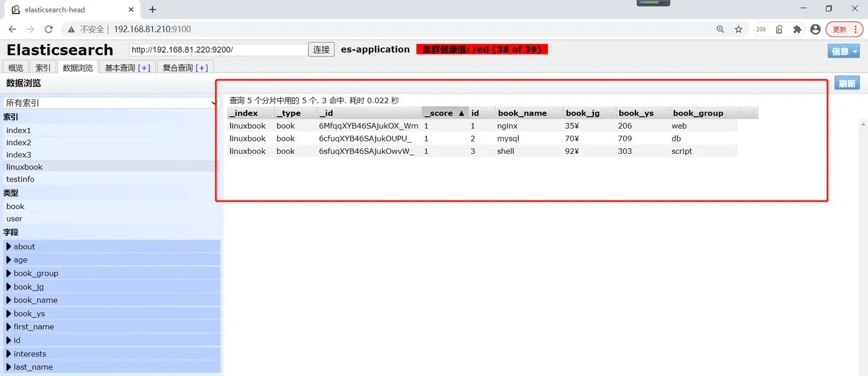The height and width of the screenshot is (376, 868).
Task: Open a new browser tab with plus
Action: coord(153,9)
